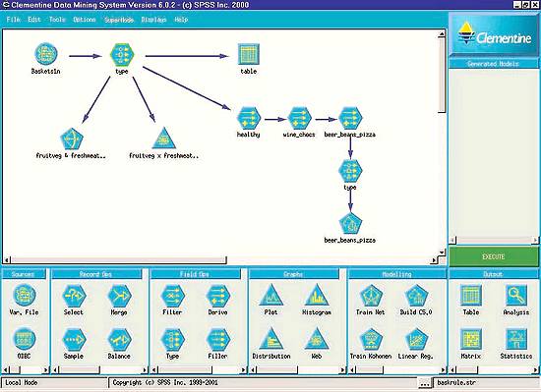Pick the Histogram graph icon
Image resolution: width=541 pixels, height=392 pixels.
coord(317,295)
